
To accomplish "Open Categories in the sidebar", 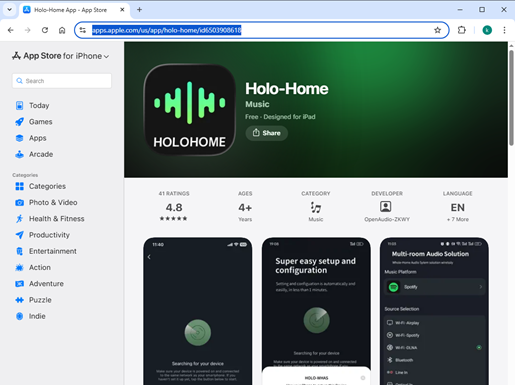I will pos(47,186).
